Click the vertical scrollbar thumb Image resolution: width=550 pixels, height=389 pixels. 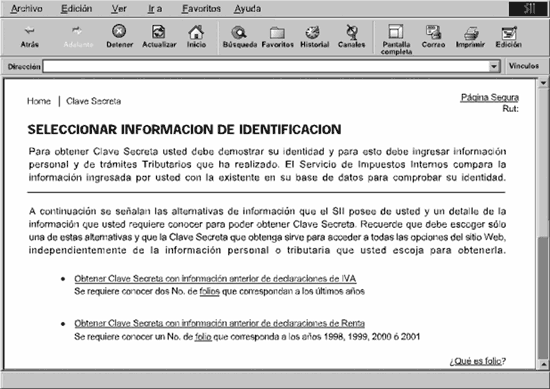(x=543, y=298)
